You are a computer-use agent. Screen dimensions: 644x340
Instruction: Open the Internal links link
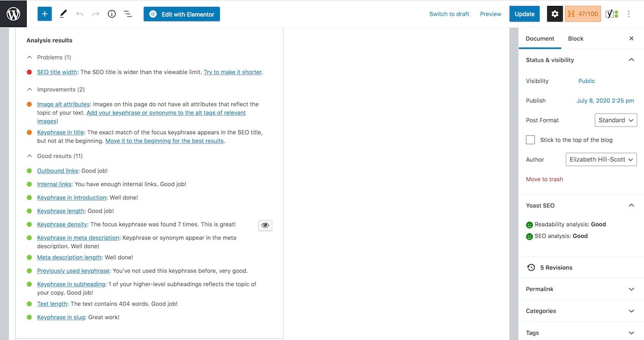[x=54, y=184]
